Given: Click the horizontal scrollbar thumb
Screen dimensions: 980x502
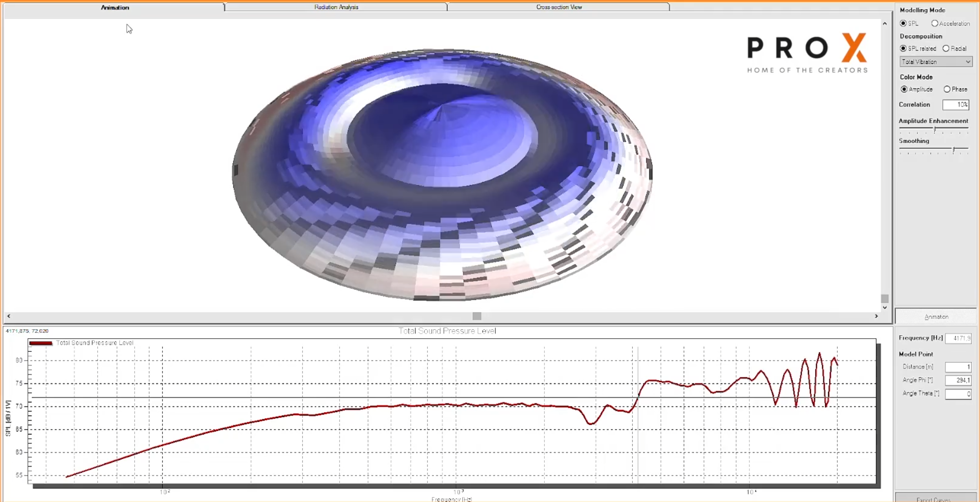Looking at the screenshot, I should click(x=477, y=316).
